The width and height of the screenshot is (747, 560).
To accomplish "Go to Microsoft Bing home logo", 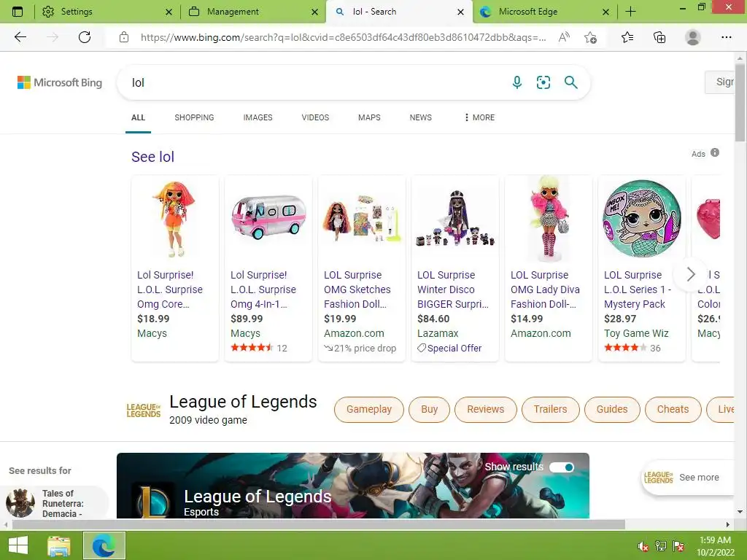I will point(60,82).
